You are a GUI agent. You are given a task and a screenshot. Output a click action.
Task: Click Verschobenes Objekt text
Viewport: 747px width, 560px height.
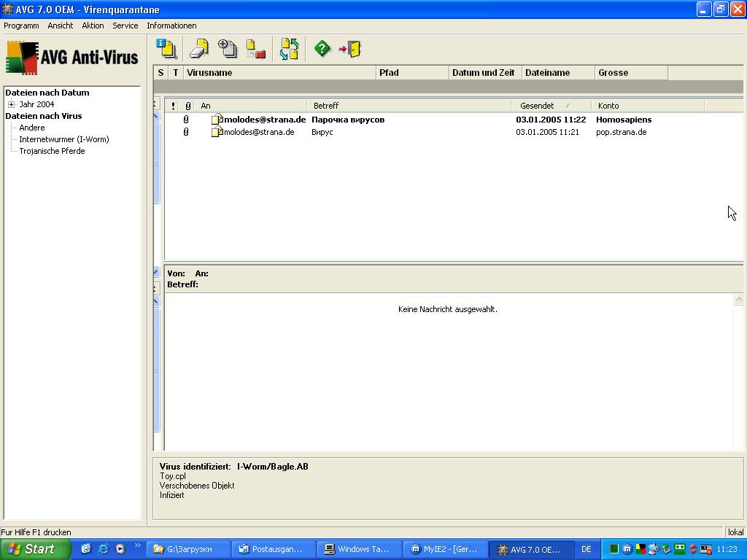coord(197,486)
